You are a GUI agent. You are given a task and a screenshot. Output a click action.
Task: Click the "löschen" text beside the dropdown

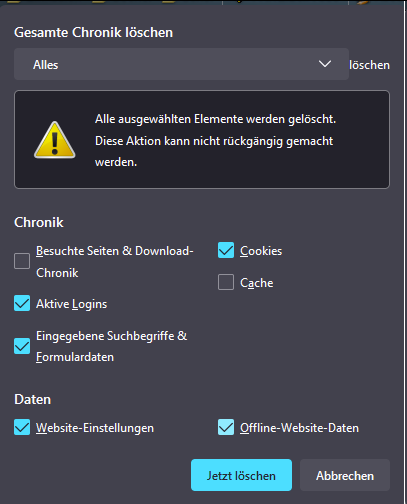click(x=370, y=65)
